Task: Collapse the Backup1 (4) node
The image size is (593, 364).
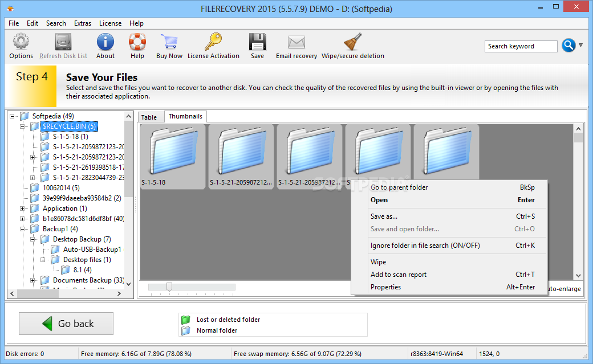Action: tap(22, 228)
